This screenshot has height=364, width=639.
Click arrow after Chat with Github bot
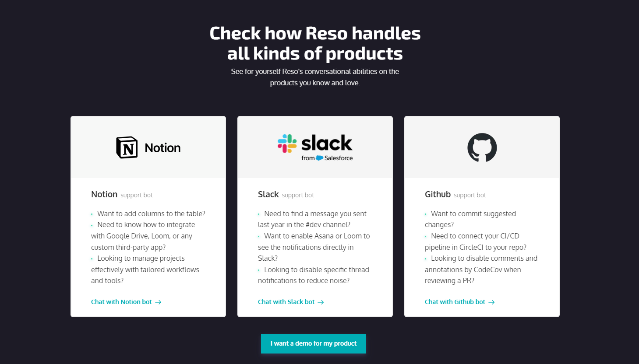[x=491, y=302]
